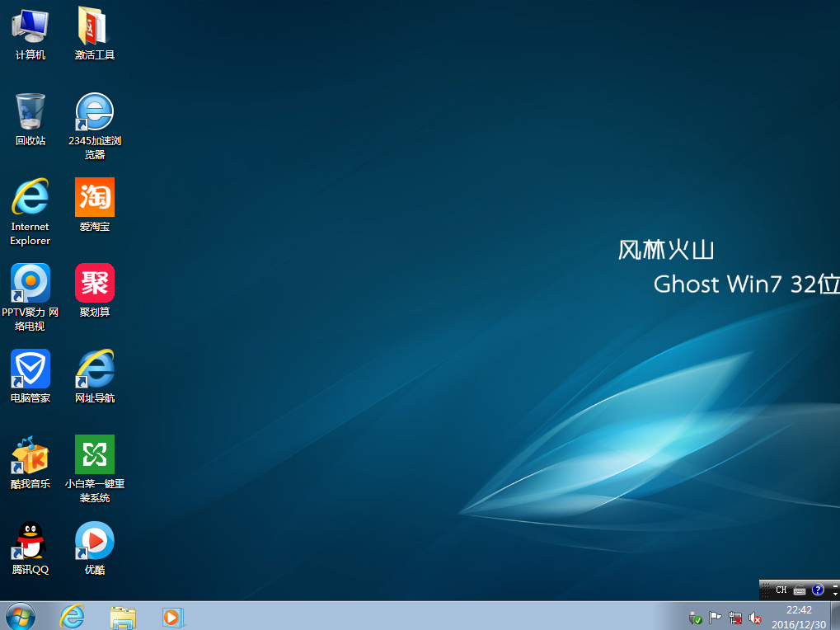
Task: Open the Windows Start menu
Action: (21, 616)
